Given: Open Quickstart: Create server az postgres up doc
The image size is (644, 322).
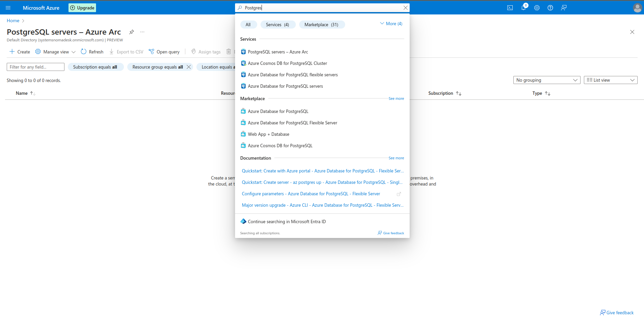Looking at the screenshot, I should pyautogui.click(x=322, y=182).
